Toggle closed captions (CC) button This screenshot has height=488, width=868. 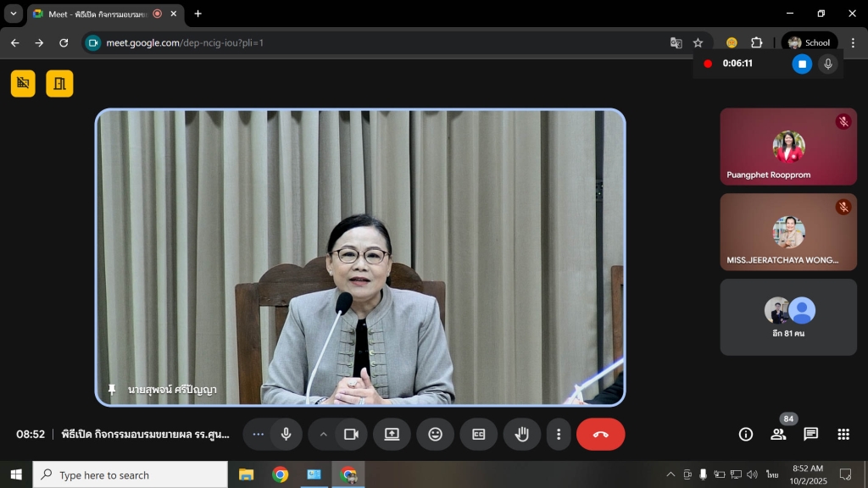(x=478, y=434)
